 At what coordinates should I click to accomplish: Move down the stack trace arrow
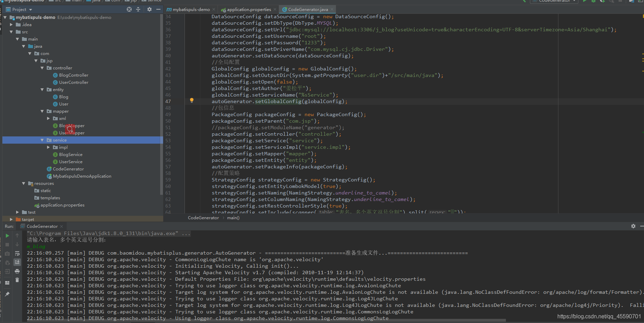click(x=17, y=244)
